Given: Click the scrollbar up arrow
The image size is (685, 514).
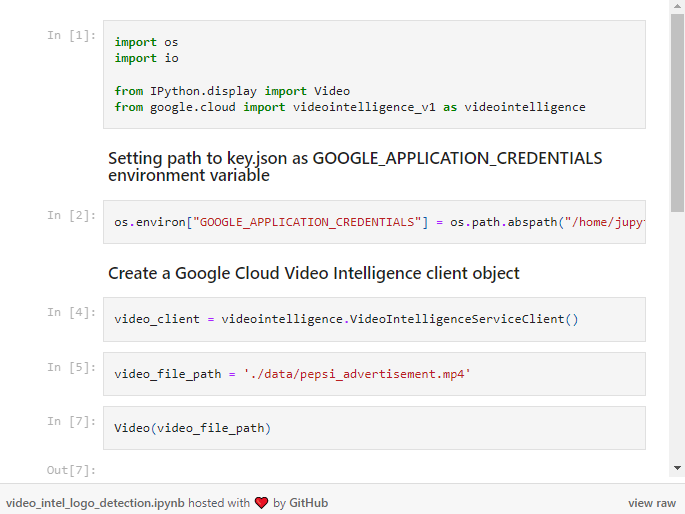Looking at the screenshot, I should 677,6.
